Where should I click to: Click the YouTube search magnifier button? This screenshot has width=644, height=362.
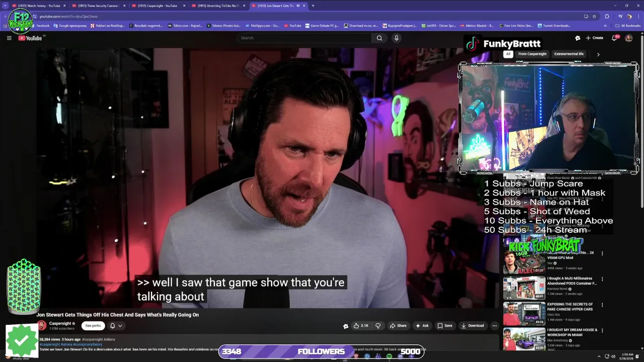click(379, 38)
